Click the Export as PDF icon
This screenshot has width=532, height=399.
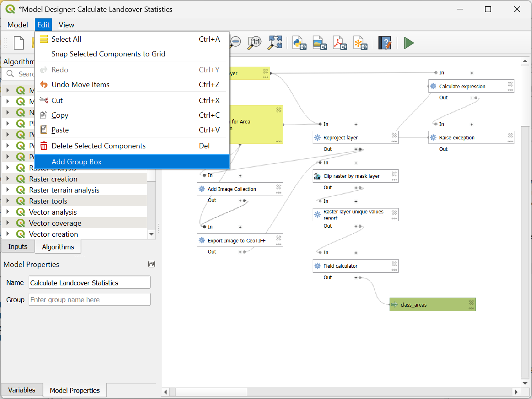pyautogui.click(x=340, y=43)
